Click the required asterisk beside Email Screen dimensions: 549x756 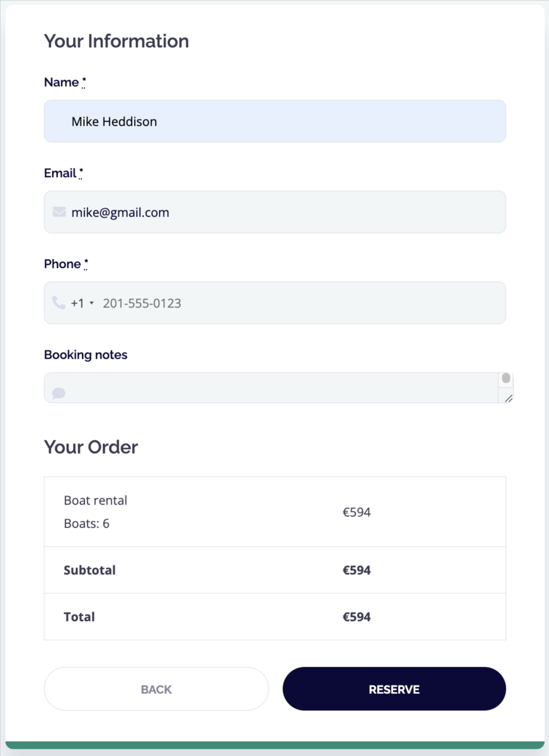(x=81, y=173)
